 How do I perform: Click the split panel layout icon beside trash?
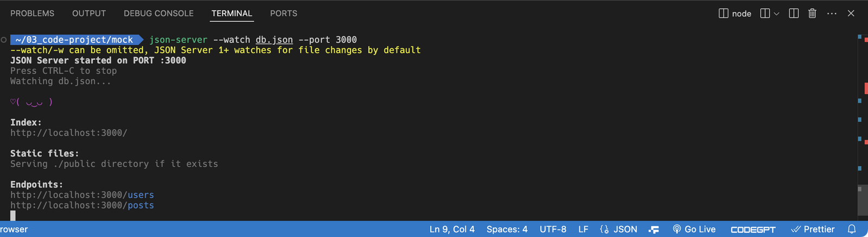click(794, 14)
